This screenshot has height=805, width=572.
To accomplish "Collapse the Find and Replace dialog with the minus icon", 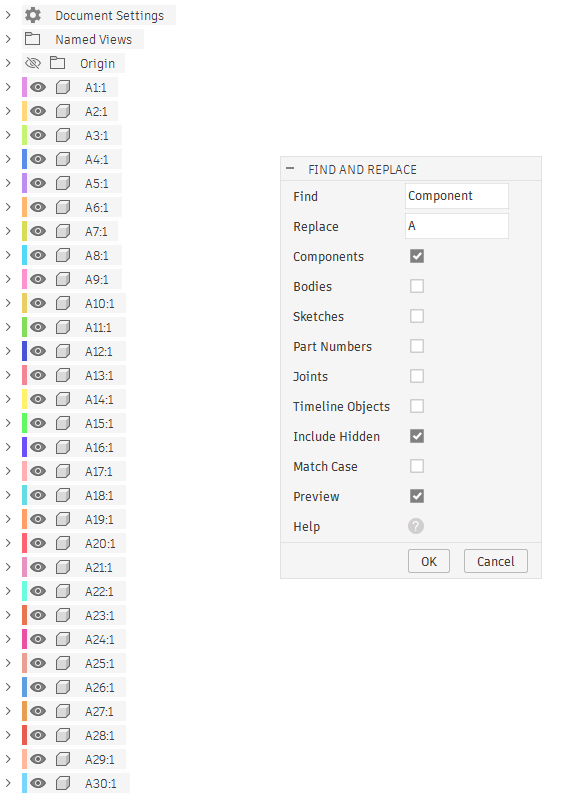I will [290, 168].
